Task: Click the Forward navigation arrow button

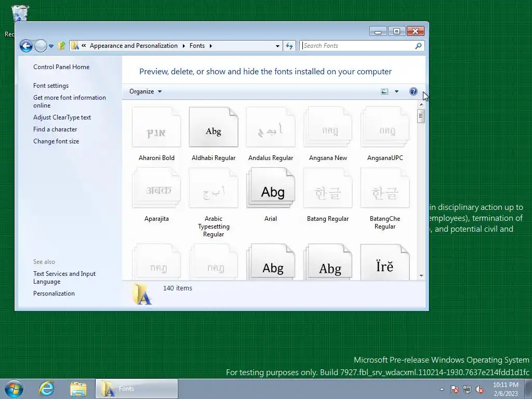Action: click(41, 46)
